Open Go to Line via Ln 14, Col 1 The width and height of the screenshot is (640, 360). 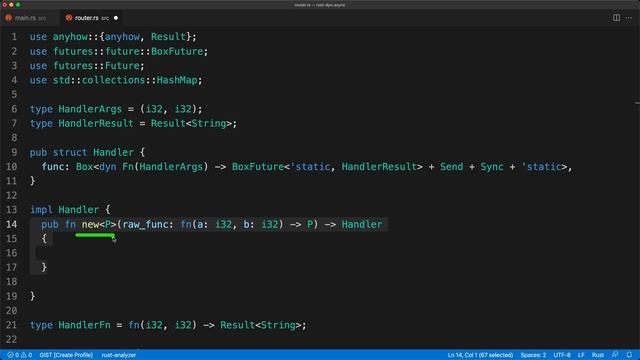click(x=480, y=355)
